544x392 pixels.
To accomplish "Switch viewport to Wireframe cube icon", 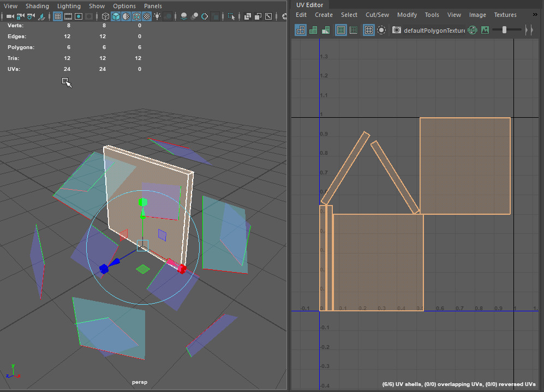I will coord(105,16).
